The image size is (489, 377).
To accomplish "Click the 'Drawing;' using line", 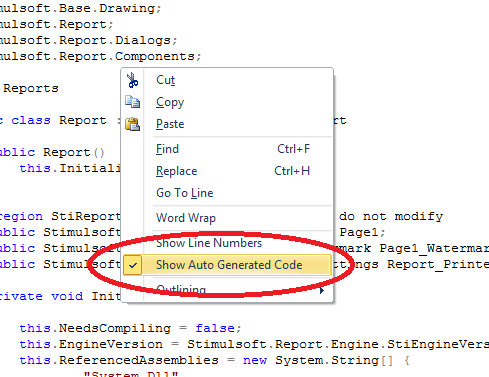I will (x=130, y=8).
